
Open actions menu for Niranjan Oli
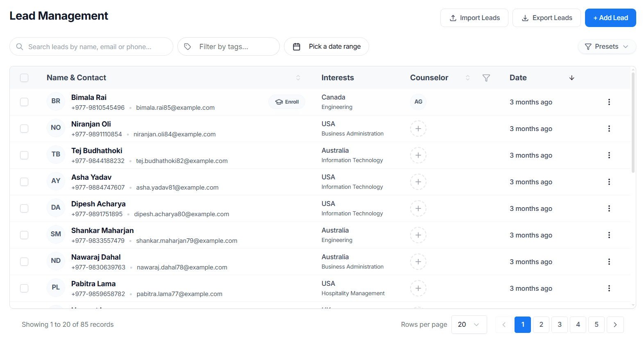click(x=609, y=129)
